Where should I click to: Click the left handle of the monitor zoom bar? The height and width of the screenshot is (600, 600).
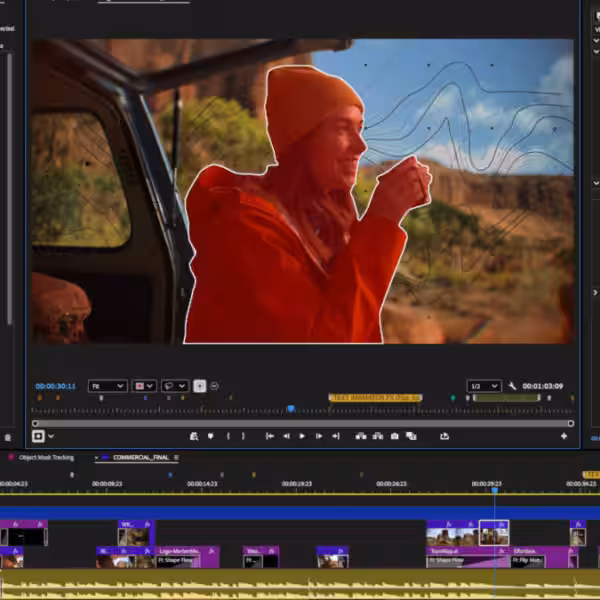[x=35, y=424]
